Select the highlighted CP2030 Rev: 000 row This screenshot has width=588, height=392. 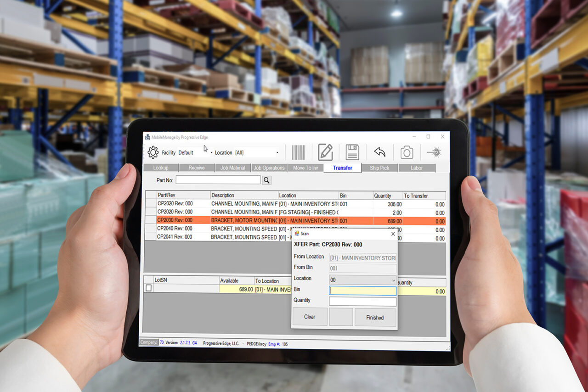(x=295, y=221)
